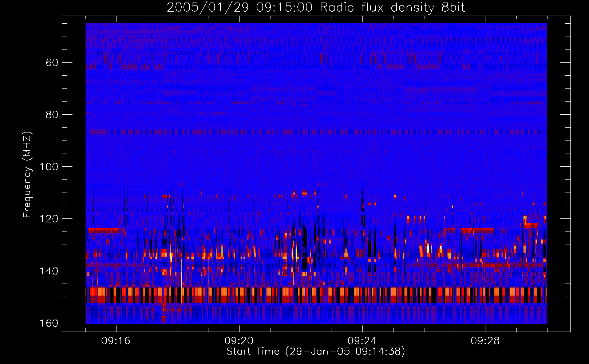Image resolution: width=589 pixels, height=364 pixels.
Task: Click the 60 frequency tick label
Action: [52, 63]
